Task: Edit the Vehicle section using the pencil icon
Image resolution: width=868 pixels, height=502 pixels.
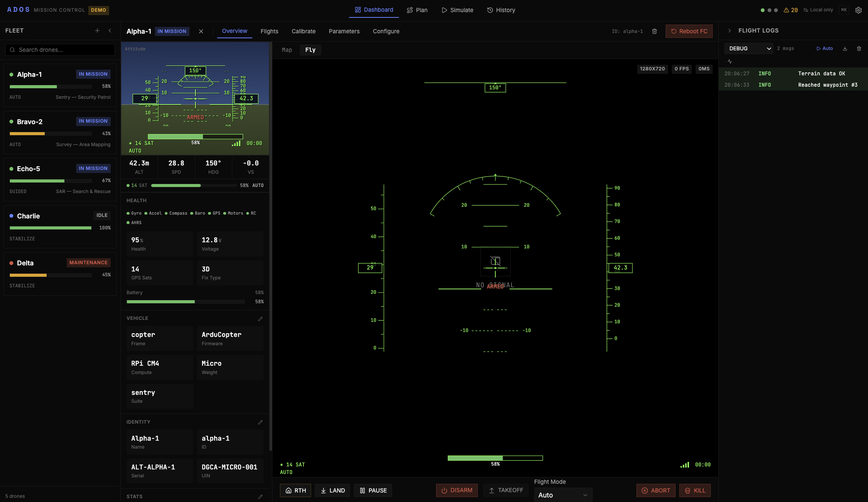Action: pos(260,319)
